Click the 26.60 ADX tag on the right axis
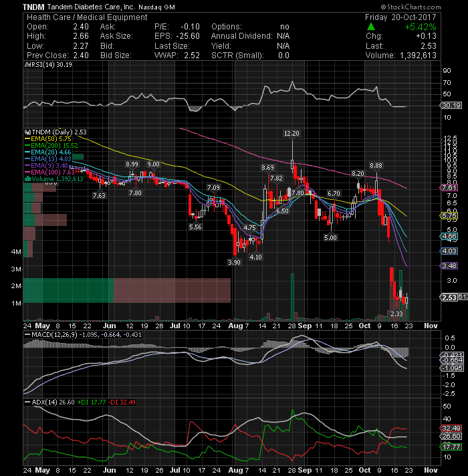468x476 pixels. click(x=451, y=437)
